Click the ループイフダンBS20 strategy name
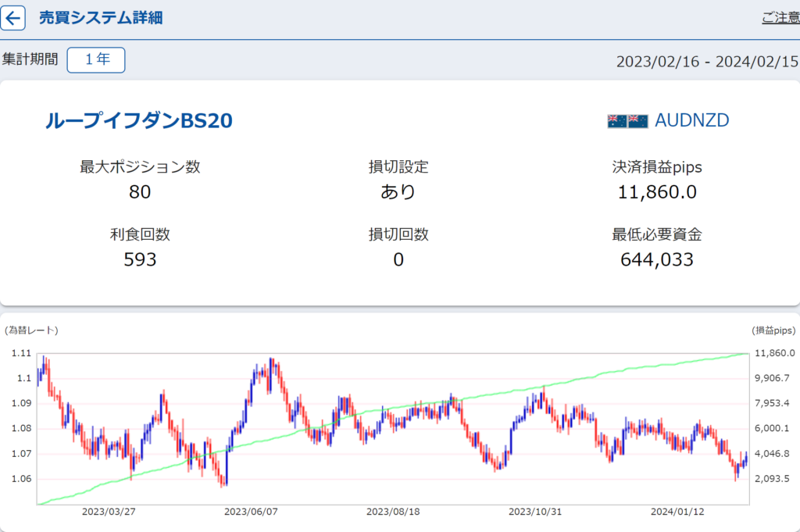This screenshot has width=800, height=532. point(139,120)
